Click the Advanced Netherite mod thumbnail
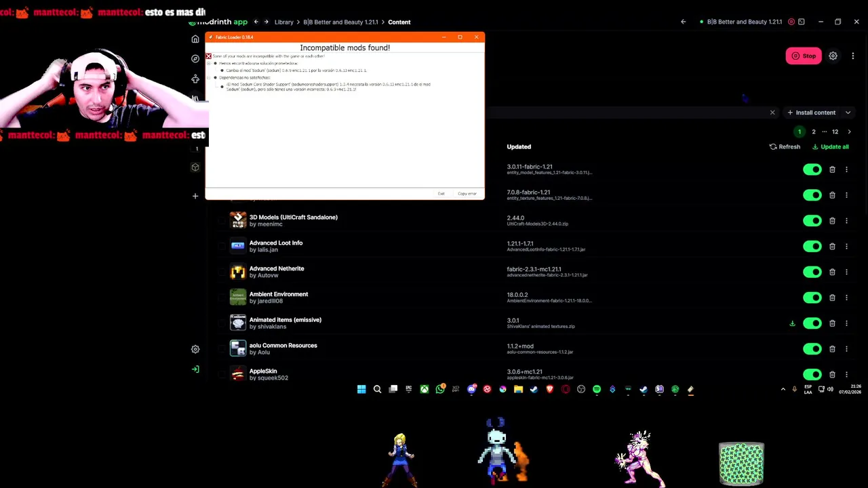The image size is (868, 488). pos(238,272)
